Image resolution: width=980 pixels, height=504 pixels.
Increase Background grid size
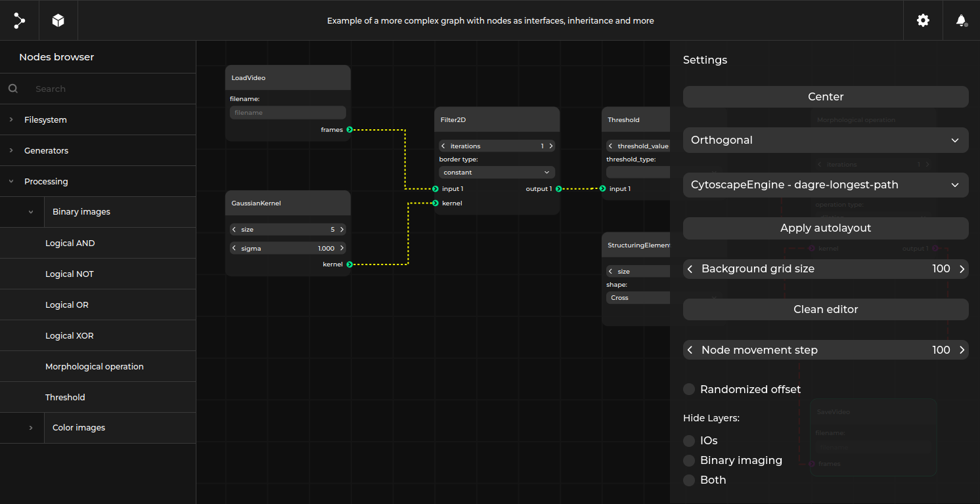click(962, 269)
